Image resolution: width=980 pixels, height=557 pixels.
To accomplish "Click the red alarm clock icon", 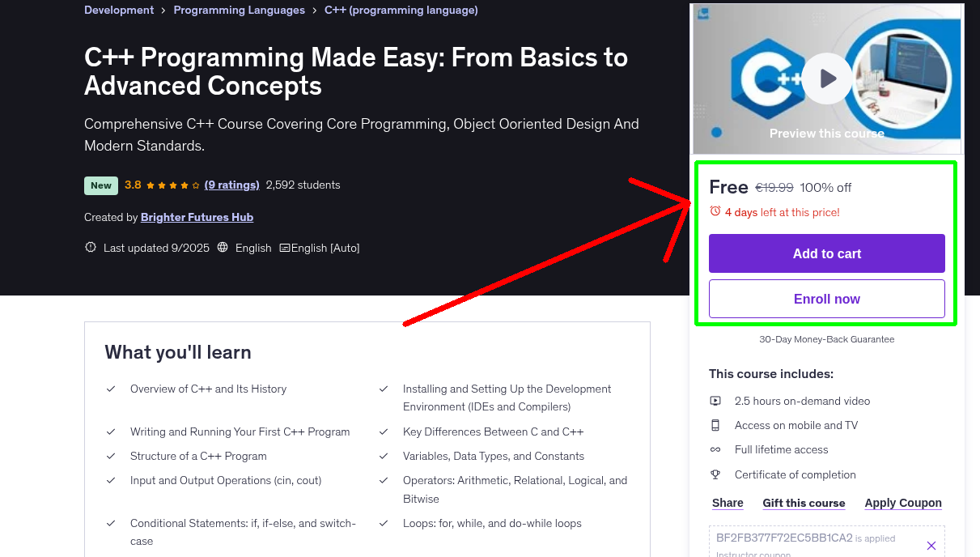I will click(715, 210).
